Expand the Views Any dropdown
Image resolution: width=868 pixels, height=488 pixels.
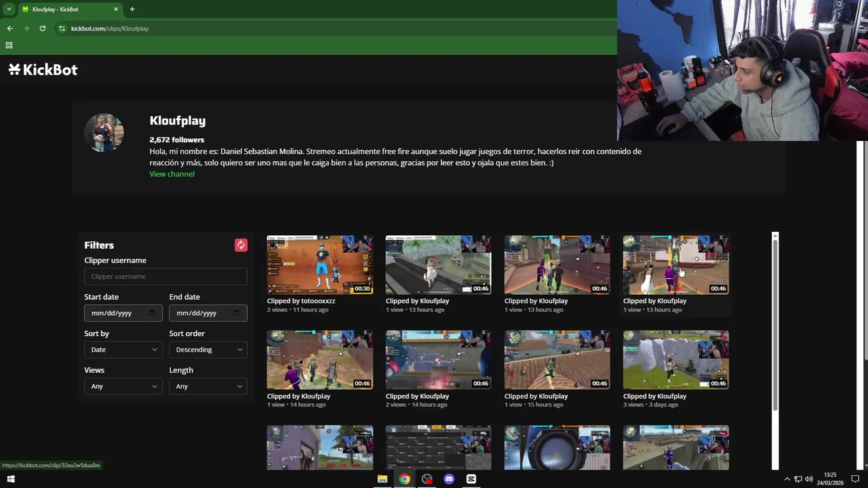coord(123,386)
